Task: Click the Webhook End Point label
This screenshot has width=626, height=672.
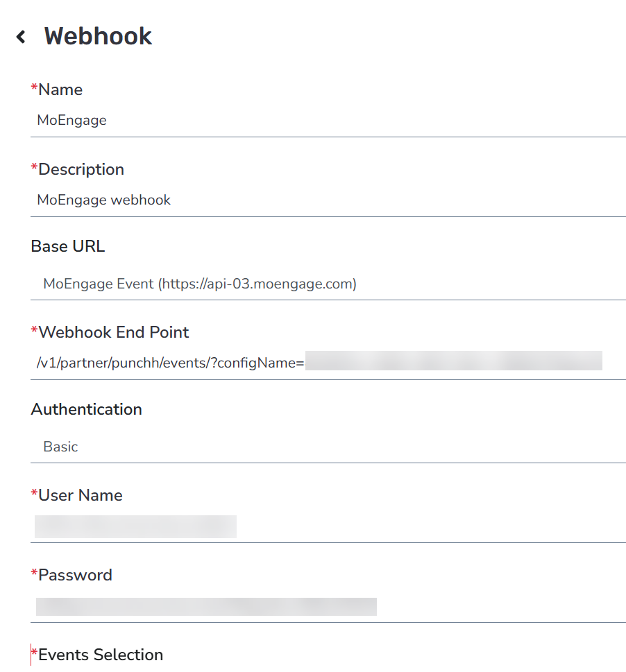Action: point(114,332)
